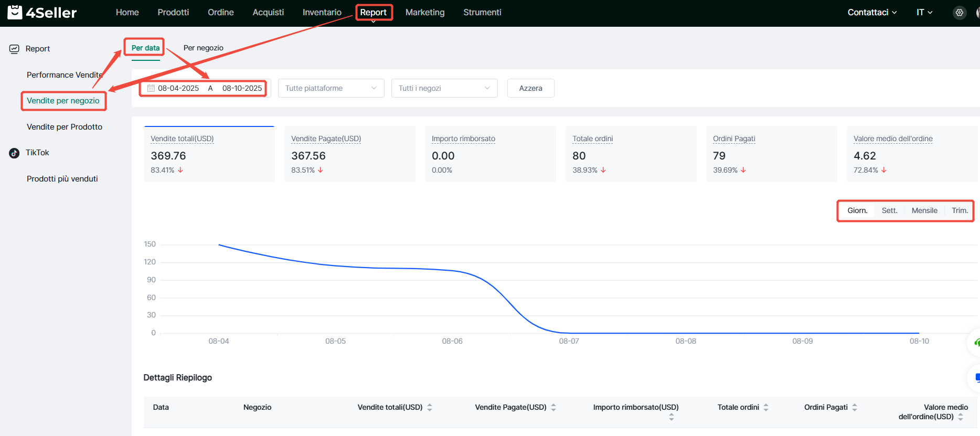Sort the Ordini Pagati column
This screenshot has height=436, width=980.
click(x=855, y=407)
